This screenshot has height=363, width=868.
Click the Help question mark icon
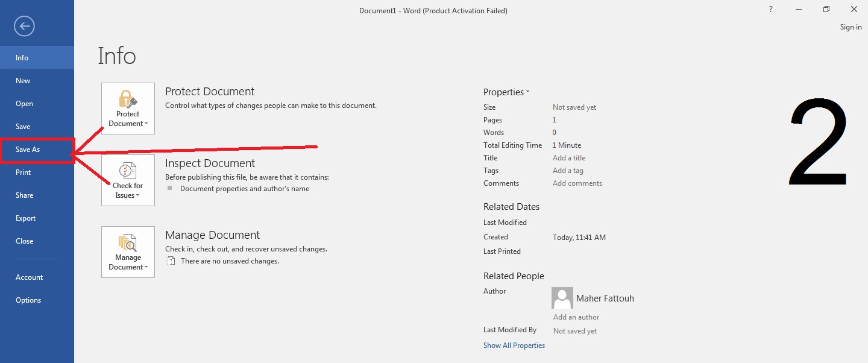click(x=771, y=10)
